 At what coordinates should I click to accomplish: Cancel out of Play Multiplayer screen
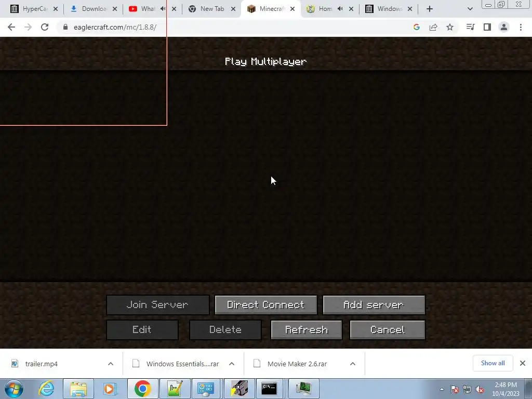[x=388, y=330]
